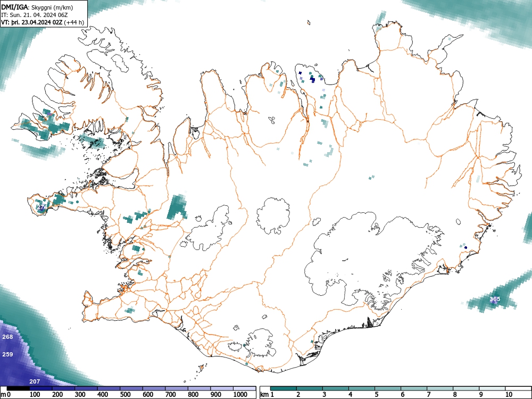Click the 4–5 km teal legend swatch
This screenshot has height=399, width=532.
click(x=362, y=388)
